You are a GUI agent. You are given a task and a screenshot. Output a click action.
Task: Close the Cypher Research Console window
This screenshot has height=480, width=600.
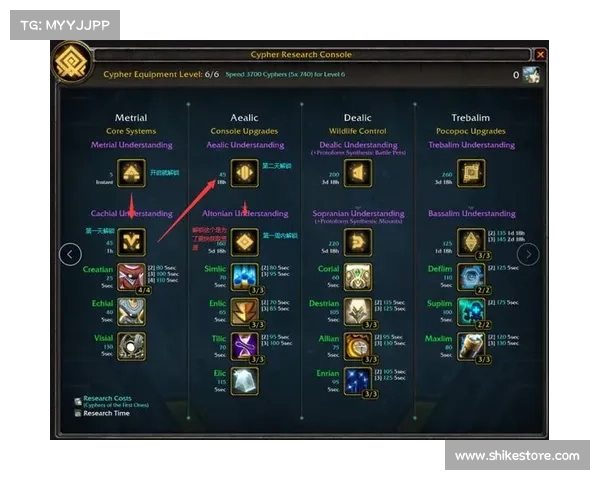tap(540, 55)
